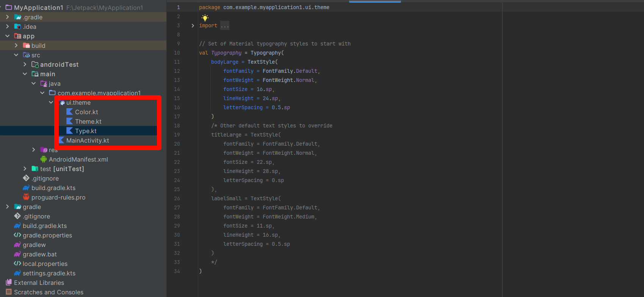Click the yellow lightbulb quick-fix icon

(205, 17)
